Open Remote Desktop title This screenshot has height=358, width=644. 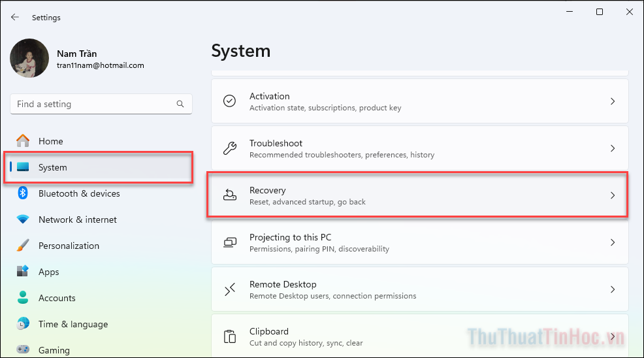coord(283,284)
